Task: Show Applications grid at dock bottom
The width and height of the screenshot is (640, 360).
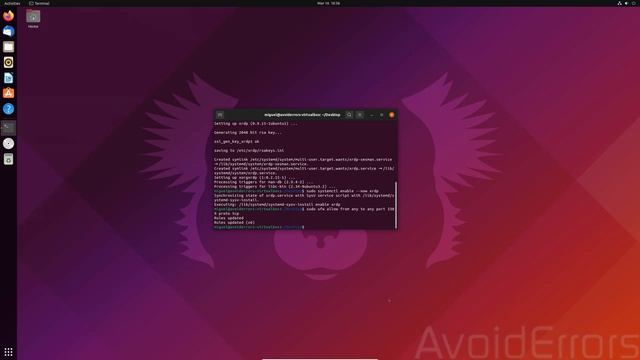Action: [9, 351]
